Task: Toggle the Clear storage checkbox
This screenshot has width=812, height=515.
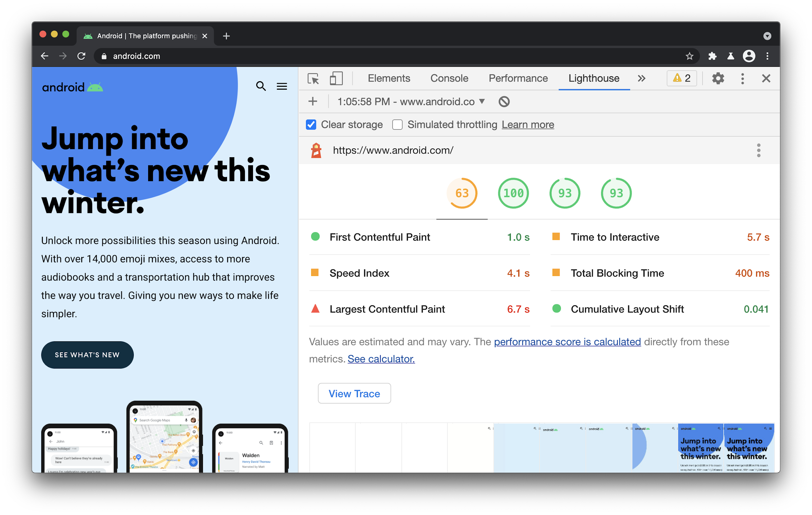Action: (x=310, y=124)
